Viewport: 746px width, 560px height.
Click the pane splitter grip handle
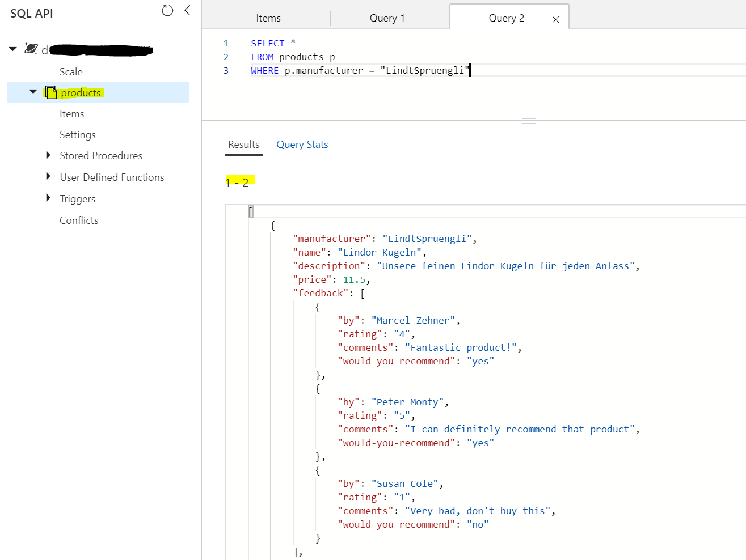[529, 121]
